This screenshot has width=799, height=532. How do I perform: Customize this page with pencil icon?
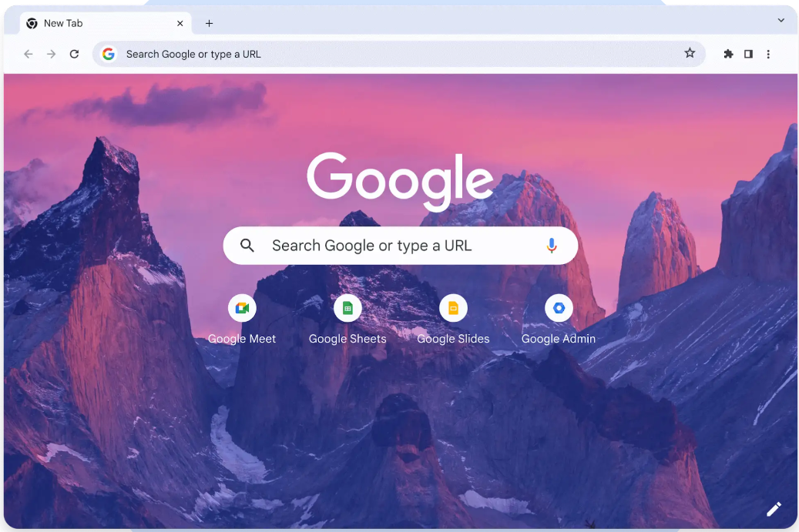coord(774,509)
